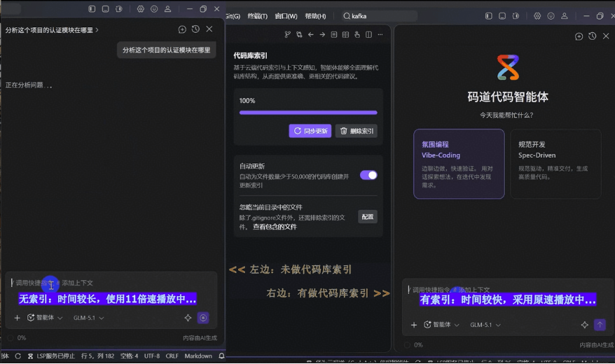Viewport: 615px width, 364px height.
Task: Focus left window chat input field
Action: click(111, 283)
